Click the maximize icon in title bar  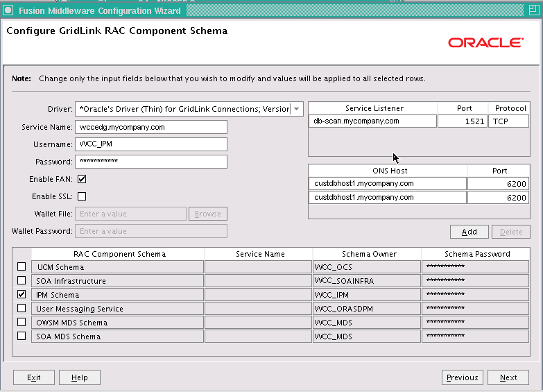tap(534, 10)
